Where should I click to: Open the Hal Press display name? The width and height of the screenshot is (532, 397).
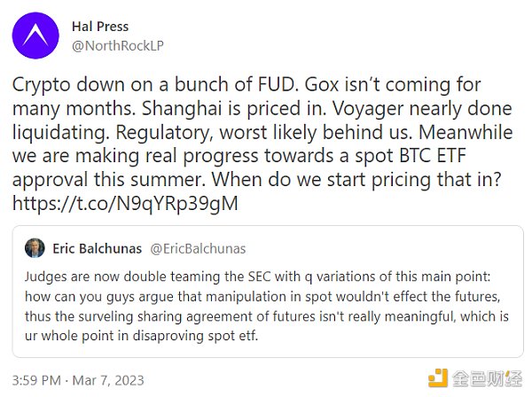(101, 27)
